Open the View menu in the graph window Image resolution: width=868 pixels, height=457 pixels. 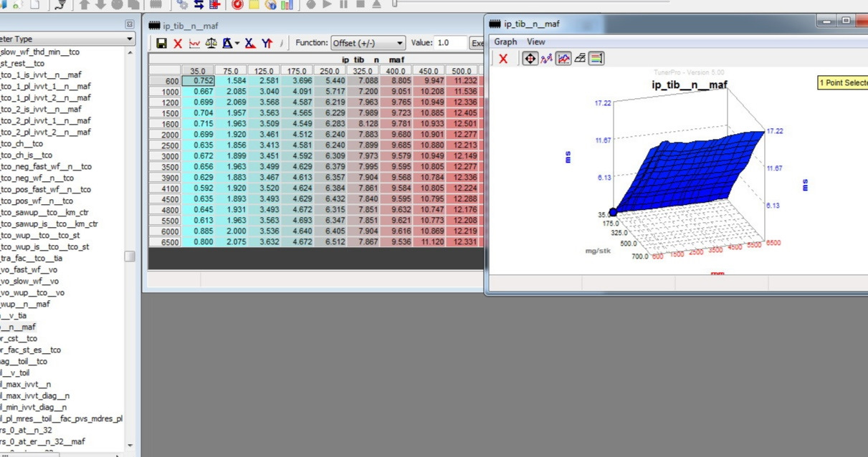click(536, 42)
